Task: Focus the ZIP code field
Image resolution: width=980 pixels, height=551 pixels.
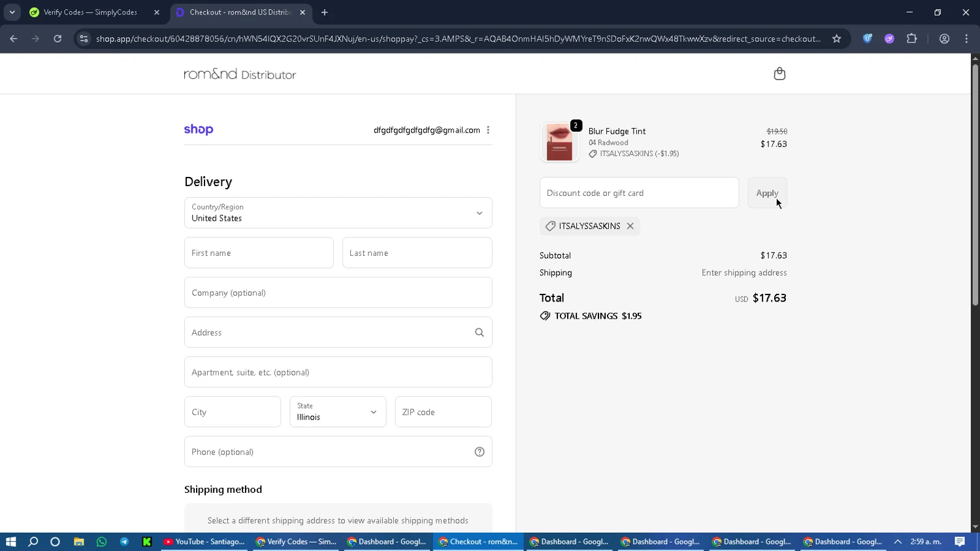Action: [x=444, y=412]
